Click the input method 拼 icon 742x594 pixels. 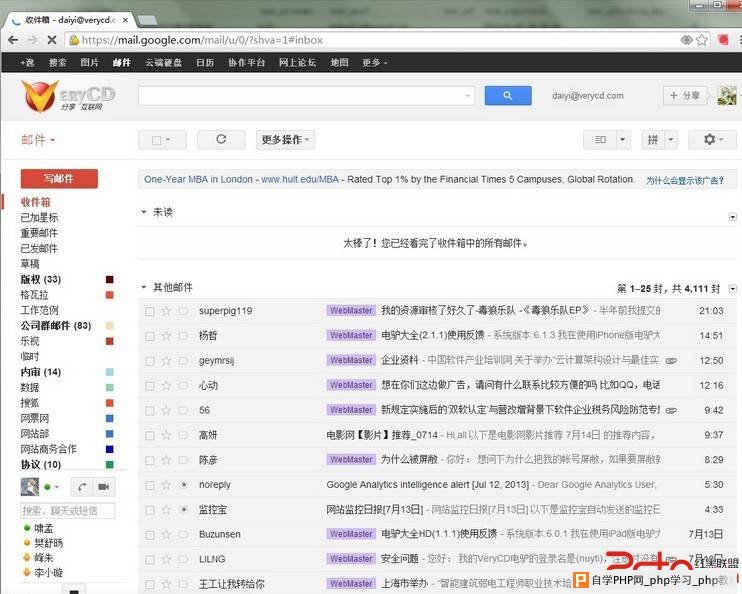653,139
